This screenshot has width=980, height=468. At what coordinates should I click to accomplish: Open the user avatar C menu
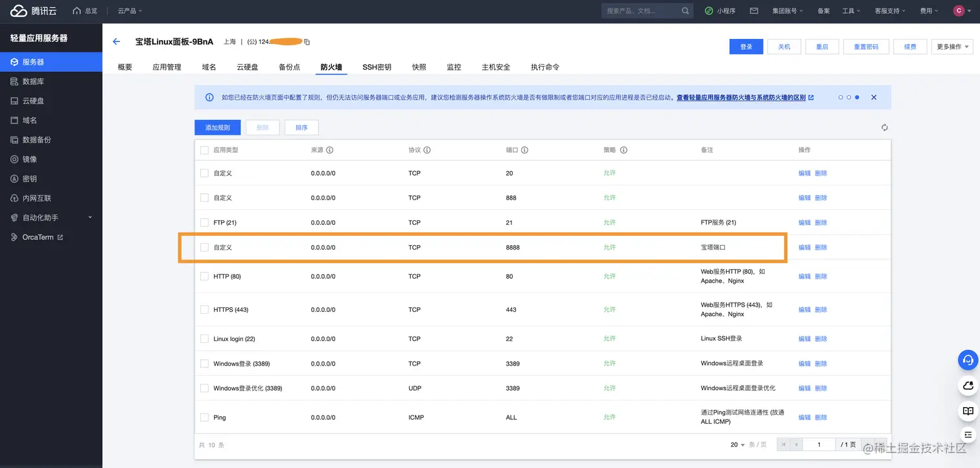pos(959,11)
